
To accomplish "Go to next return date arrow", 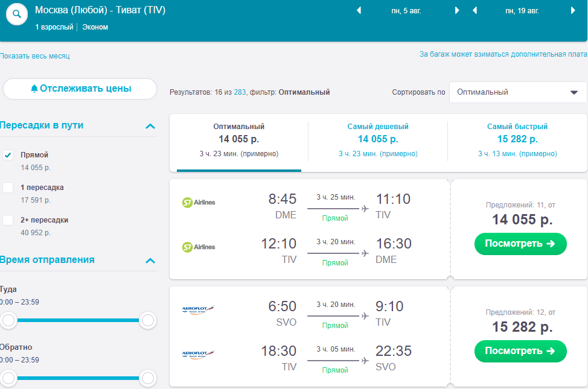I will [573, 10].
